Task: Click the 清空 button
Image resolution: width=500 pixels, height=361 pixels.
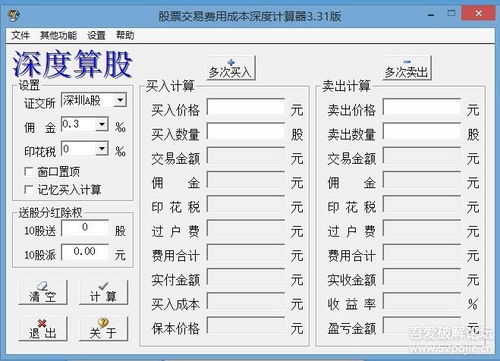Action: [x=43, y=292]
